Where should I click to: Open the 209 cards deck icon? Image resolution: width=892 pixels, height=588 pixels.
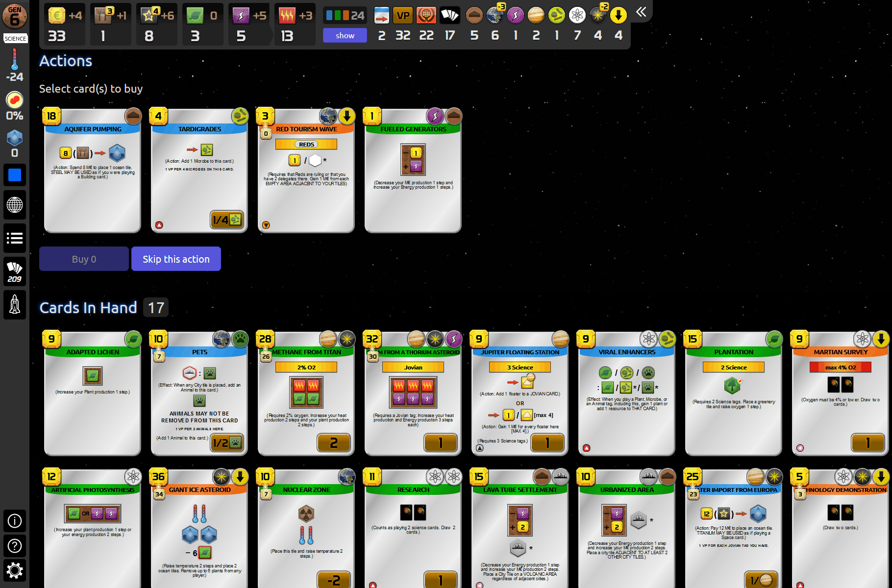[x=15, y=272]
